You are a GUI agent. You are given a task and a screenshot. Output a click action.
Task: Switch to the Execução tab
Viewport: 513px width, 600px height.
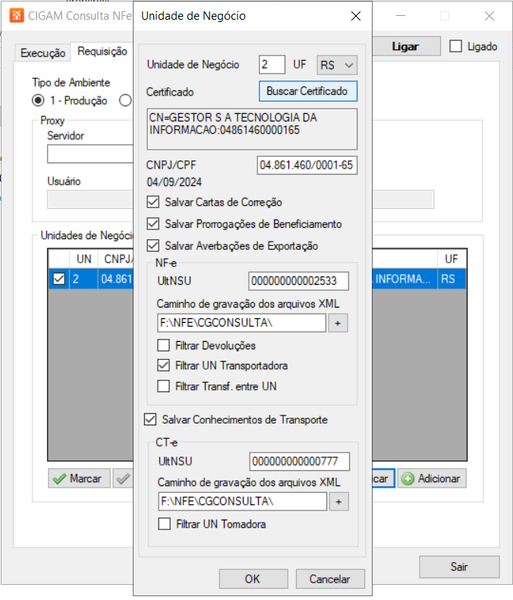(42, 53)
